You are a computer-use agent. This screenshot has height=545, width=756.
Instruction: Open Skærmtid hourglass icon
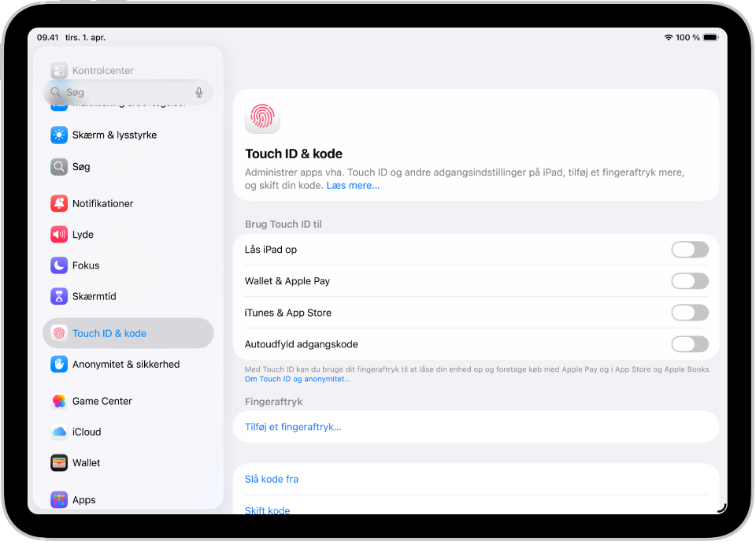59,297
